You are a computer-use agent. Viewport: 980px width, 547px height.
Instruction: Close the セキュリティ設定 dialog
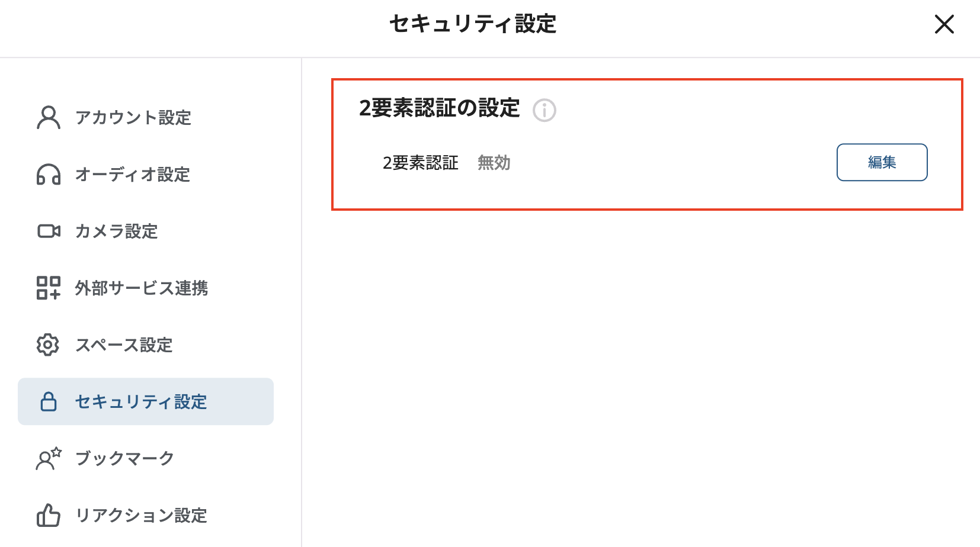(943, 25)
